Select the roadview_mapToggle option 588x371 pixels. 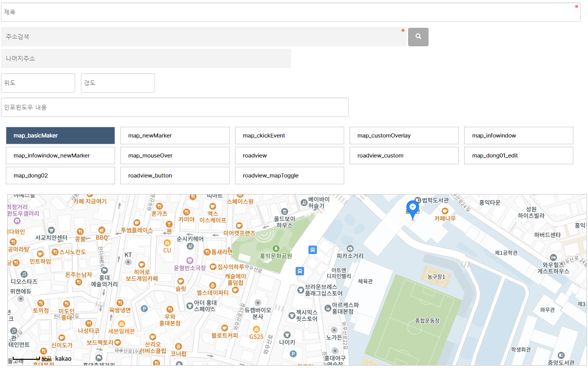coord(289,176)
